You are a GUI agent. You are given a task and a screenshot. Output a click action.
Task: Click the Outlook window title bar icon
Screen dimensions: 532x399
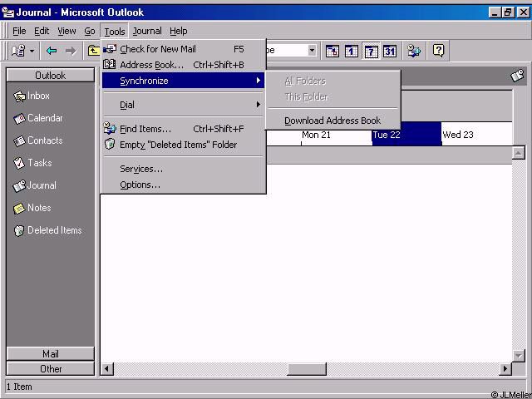8,12
